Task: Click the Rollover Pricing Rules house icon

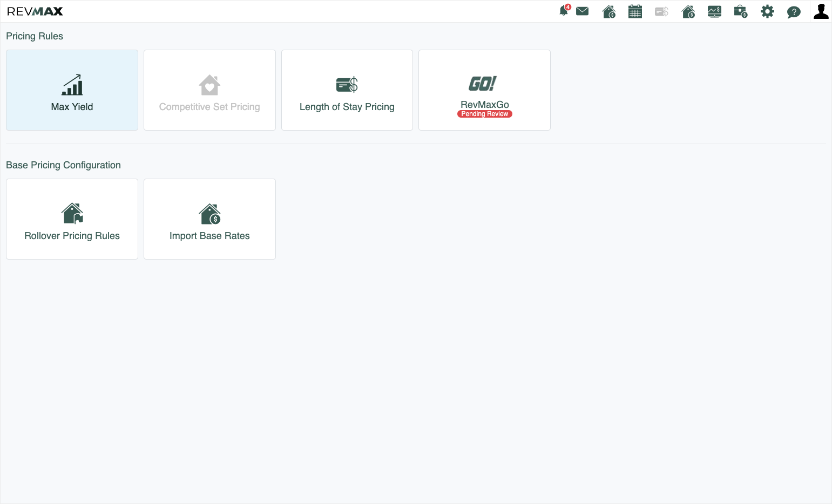Action: click(72, 213)
